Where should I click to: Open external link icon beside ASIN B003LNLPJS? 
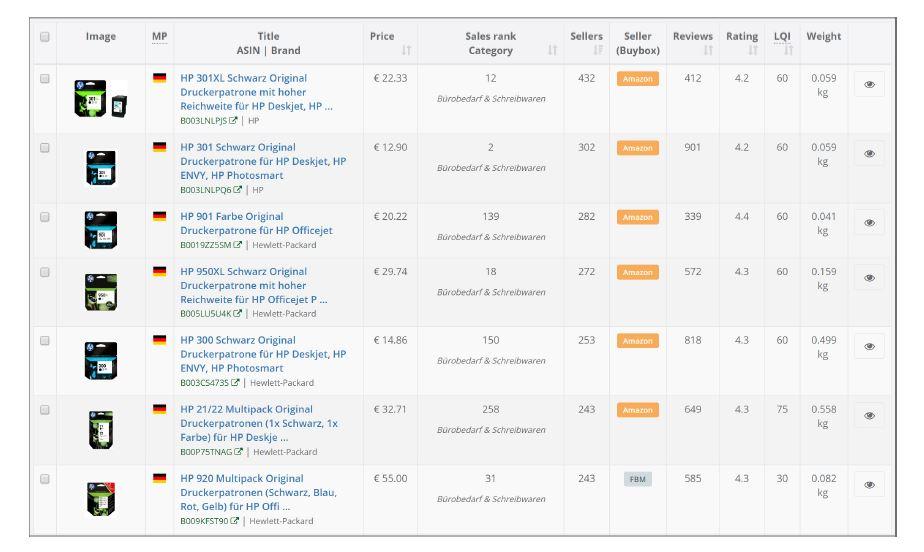233,120
